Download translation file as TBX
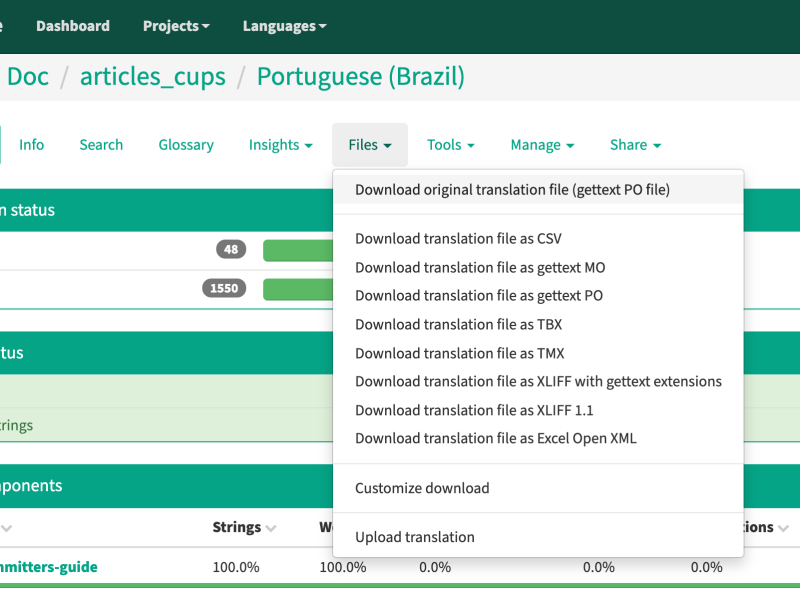This screenshot has height=600, width=800. 538,324
